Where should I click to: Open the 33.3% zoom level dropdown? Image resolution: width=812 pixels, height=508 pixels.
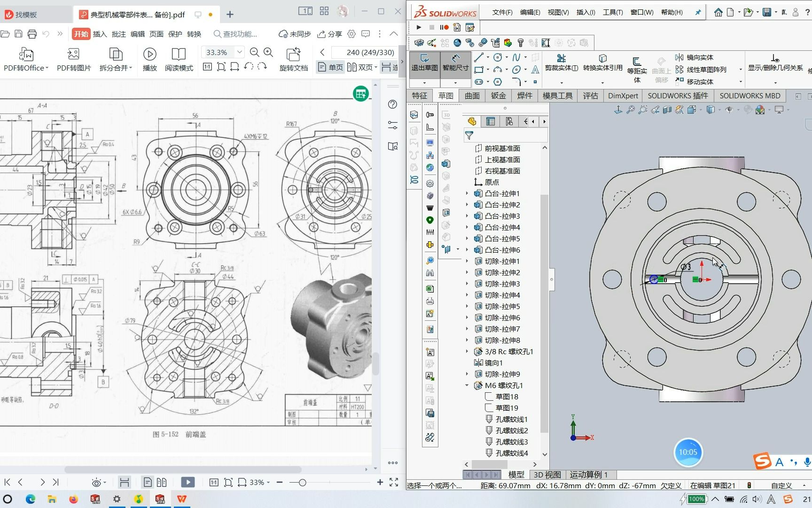pyautogui.click(x=240, y=52)
